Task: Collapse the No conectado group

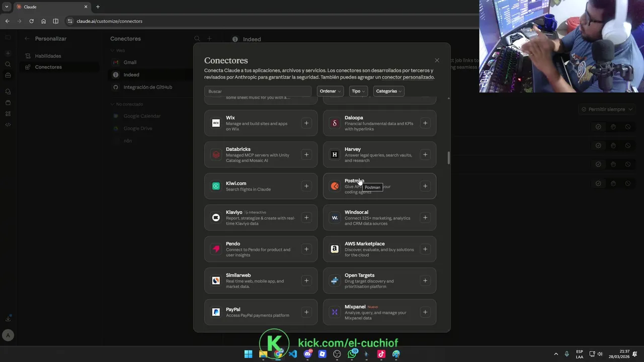Action: pyautogui.click(x=127, y=104)
